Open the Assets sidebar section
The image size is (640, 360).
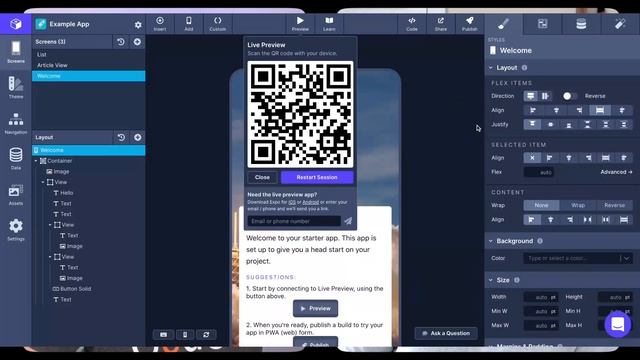pos(16,194)
